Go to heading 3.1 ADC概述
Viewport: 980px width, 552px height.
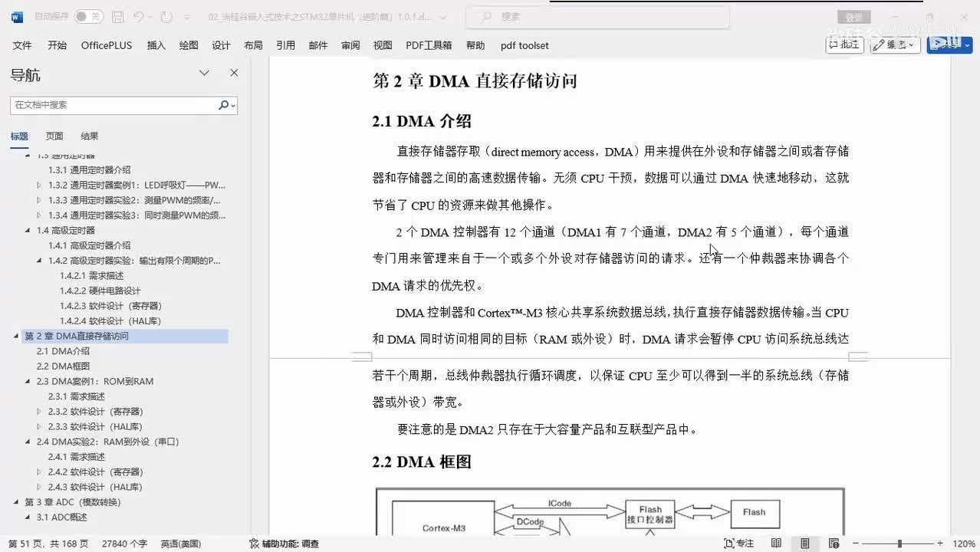[x=61, y=517]
